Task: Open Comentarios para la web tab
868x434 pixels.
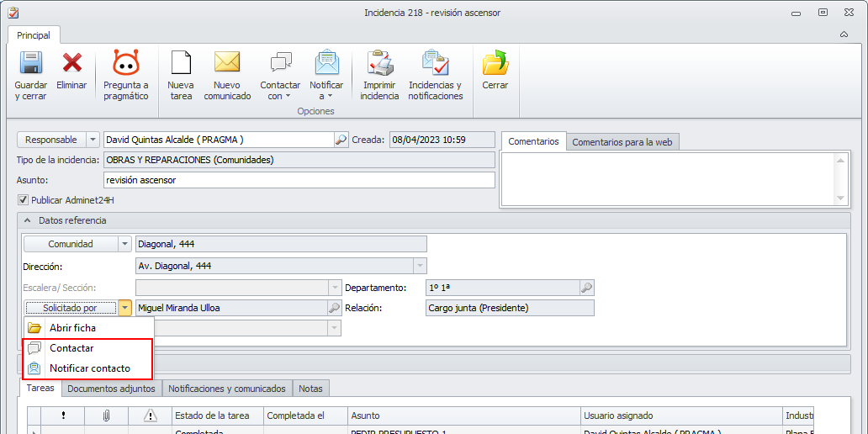Action: click(622, 142)
